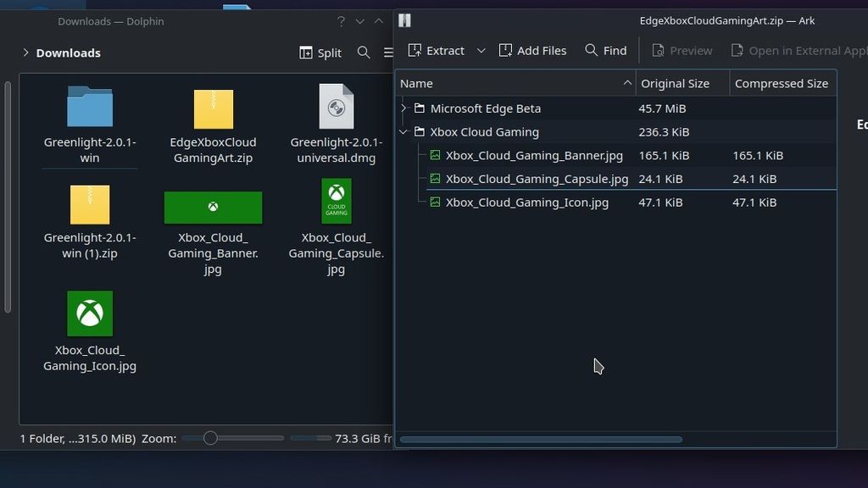Click the Downloads breadcrumb expander arrow
Screen dimensions: 868x488
25,53
